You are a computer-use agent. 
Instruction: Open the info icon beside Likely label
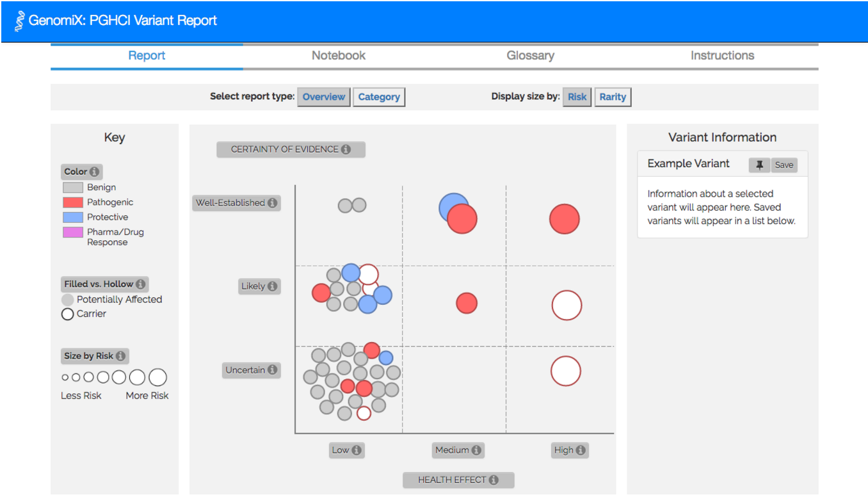(272, 286)
